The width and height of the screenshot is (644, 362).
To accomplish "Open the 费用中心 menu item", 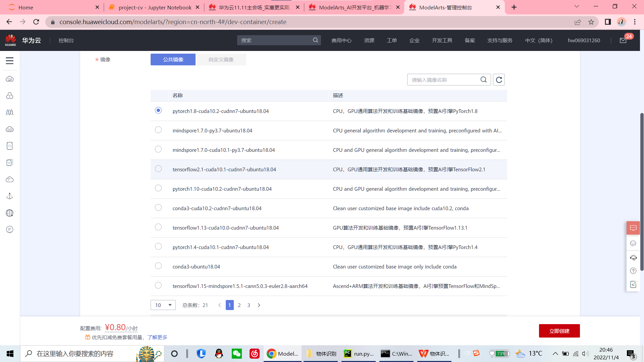I will coord(341,41).
